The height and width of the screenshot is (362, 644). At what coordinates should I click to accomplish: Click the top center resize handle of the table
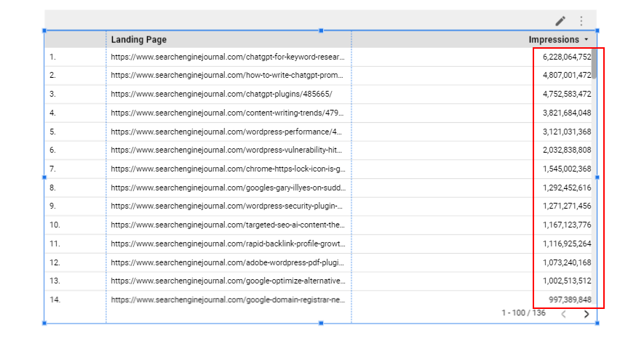click(x=321, y=31)
